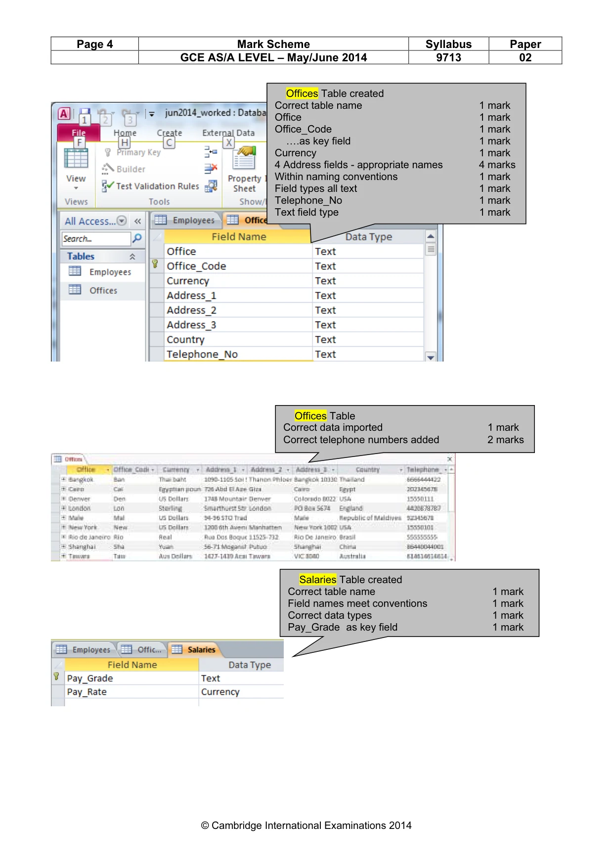The width and height of the screenshot is (613, 868).
Task: Open the File tab
Action: (x=79, y=133)
